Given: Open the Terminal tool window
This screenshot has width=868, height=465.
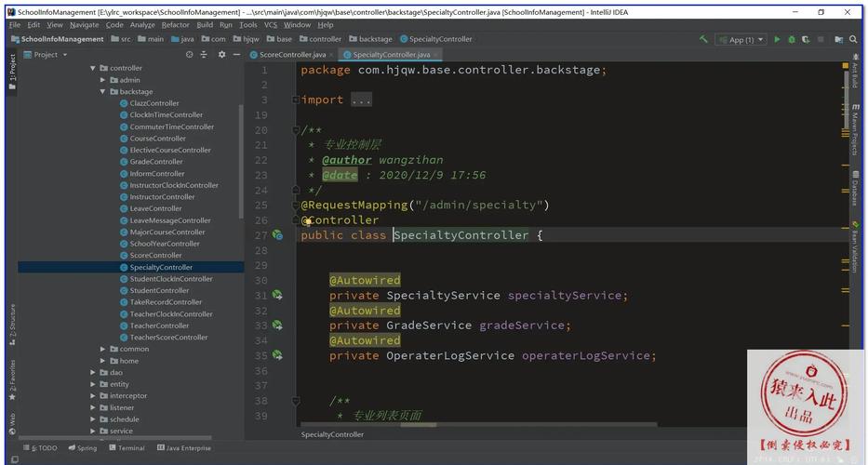Looking at the screenshot, I should tap(126, 448).
